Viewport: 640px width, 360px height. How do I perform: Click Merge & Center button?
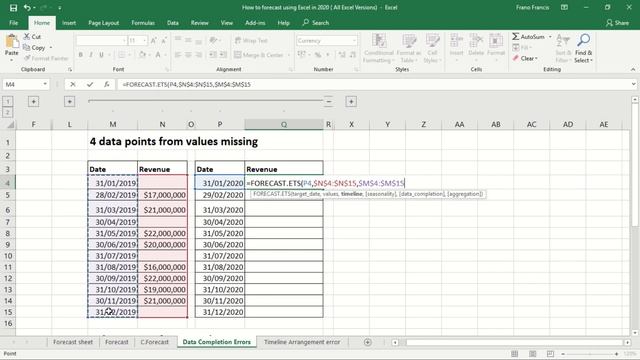click(259, 55)
